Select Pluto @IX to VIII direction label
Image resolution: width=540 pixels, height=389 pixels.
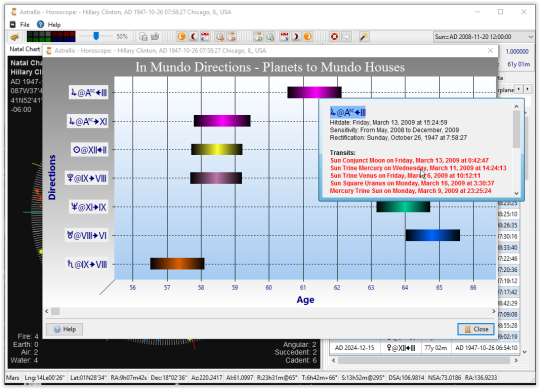tap(87, 178)
